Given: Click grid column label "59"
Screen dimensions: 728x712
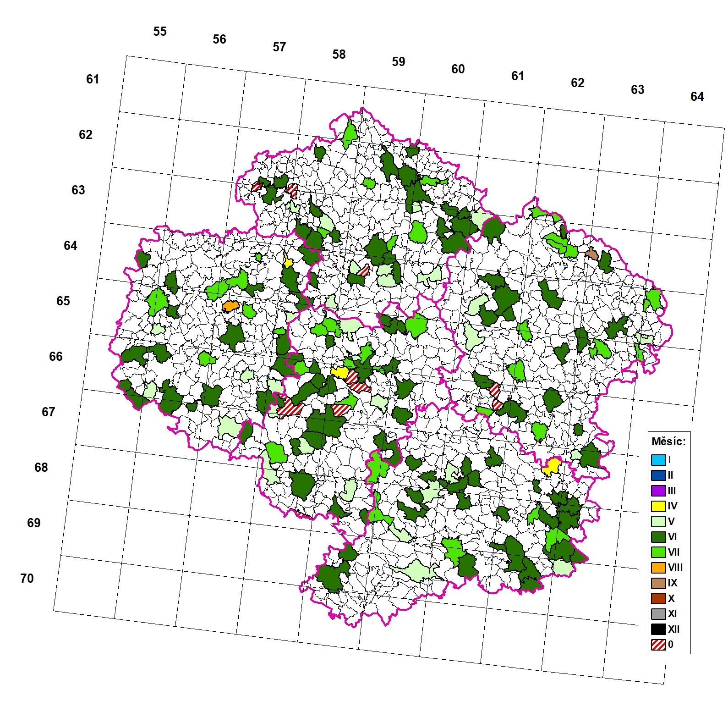Looking at the screenshot, I should [399, 62].
